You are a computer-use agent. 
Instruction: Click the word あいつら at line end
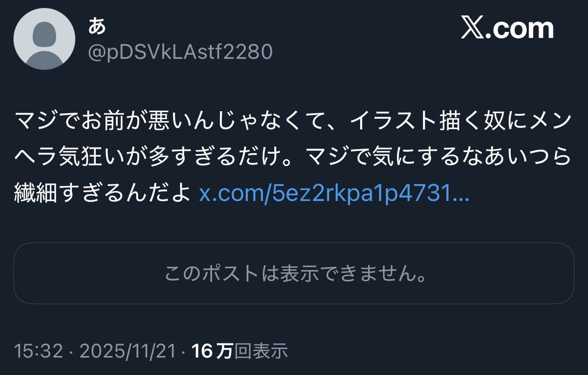[528, 157]
